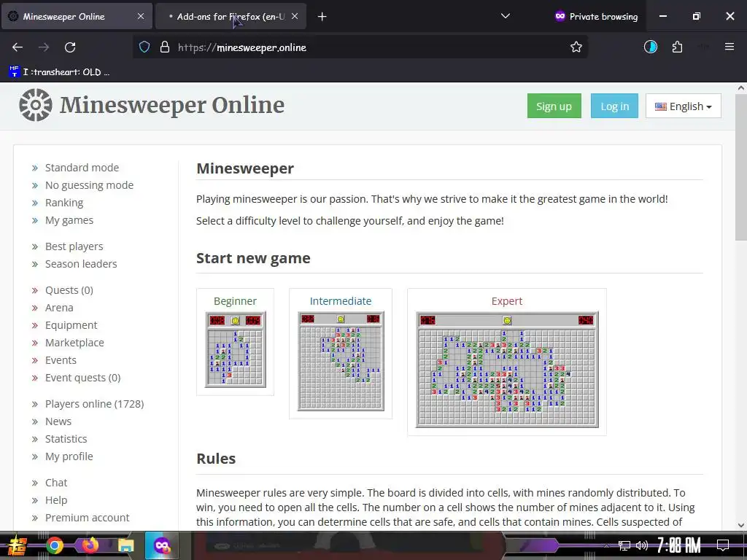
Task: Click the Intermediate board thumbnail
Action: coord(341,361)
